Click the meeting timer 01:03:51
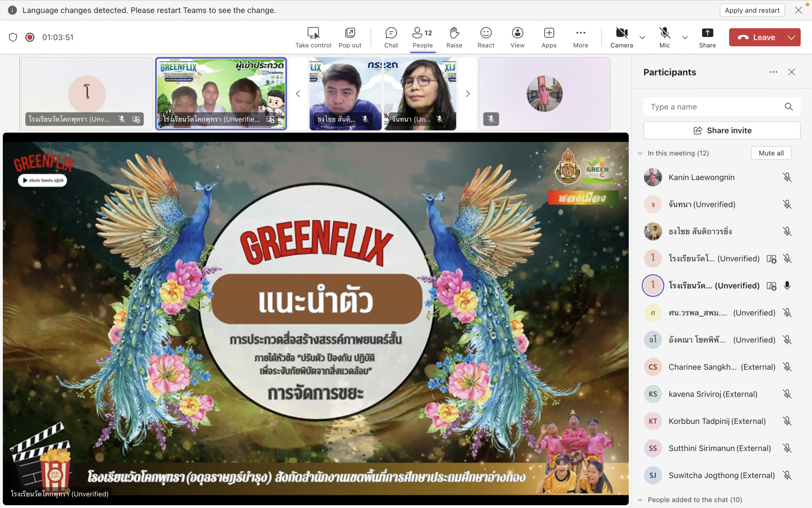This screenshot has height=508, width=812. tap(58, 37)
